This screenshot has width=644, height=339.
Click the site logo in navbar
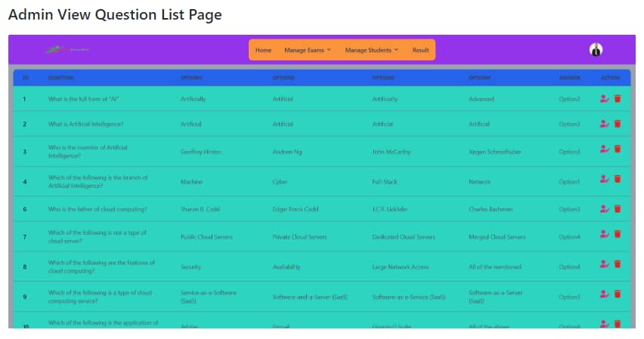click(67, 50)
